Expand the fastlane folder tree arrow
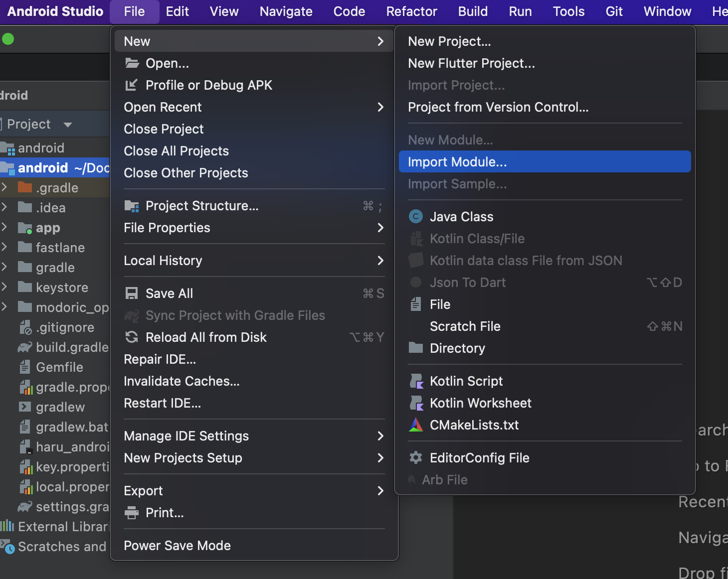 coord(4,247)
